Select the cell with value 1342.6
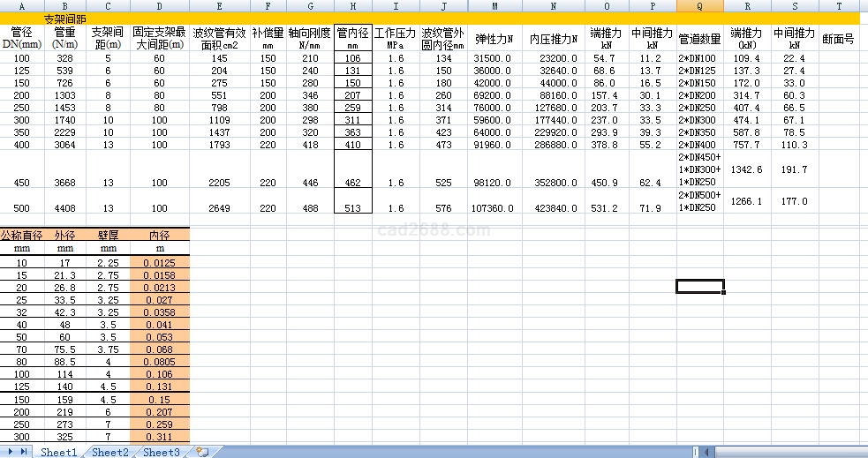 coord(746,169)
